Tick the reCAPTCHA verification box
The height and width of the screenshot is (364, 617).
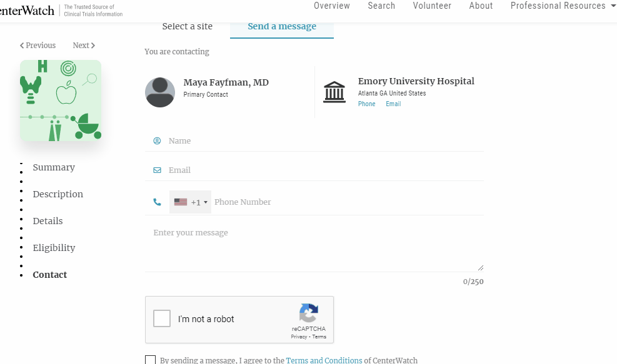click(162, 318)
